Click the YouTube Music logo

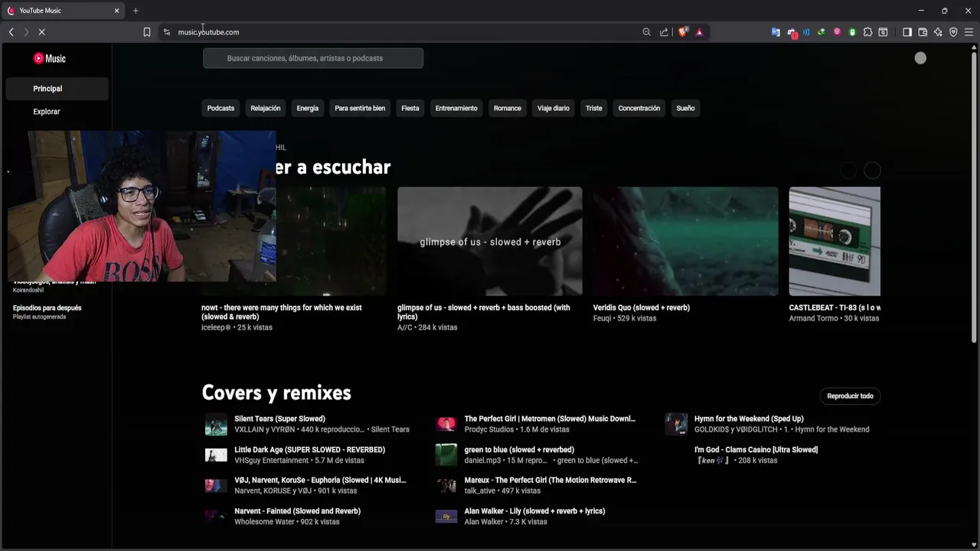coord(49,58)
